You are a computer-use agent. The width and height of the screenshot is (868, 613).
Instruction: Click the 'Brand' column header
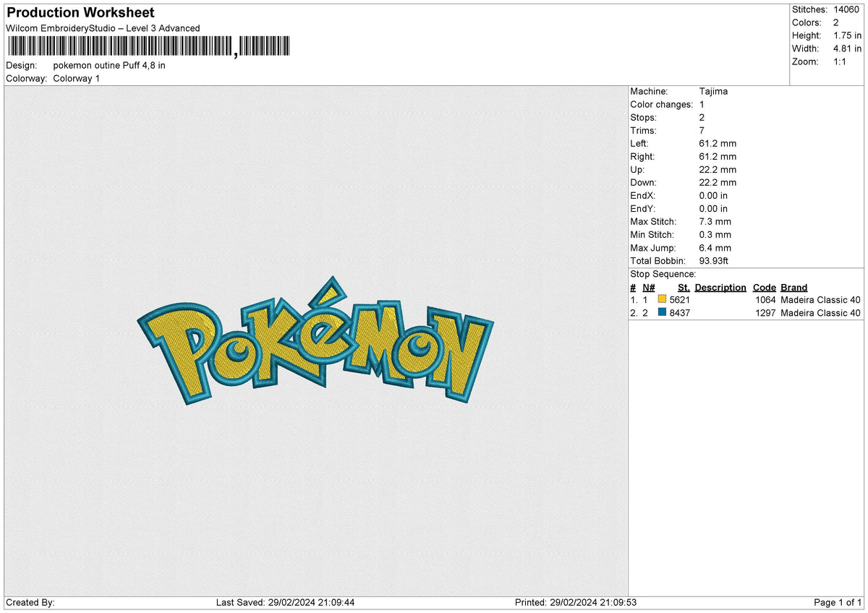pyautogui.click(x=794, y=287)
